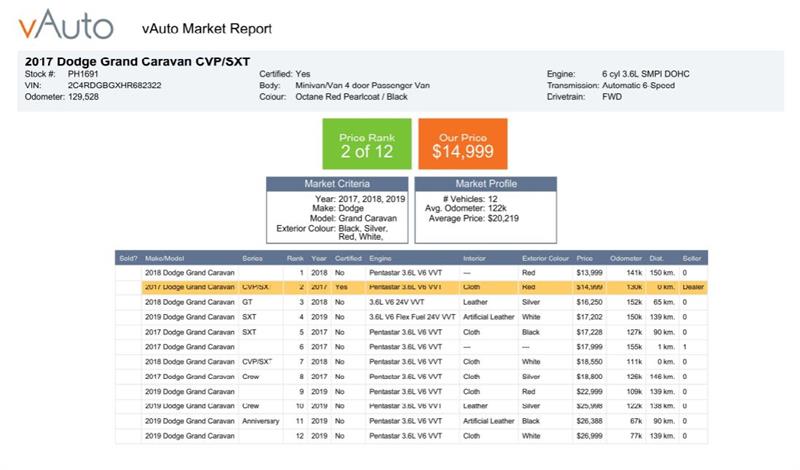This screenshot has height=470, width=800.
Task: Click the 1 km. distance cell
Action: click(666, 347)
